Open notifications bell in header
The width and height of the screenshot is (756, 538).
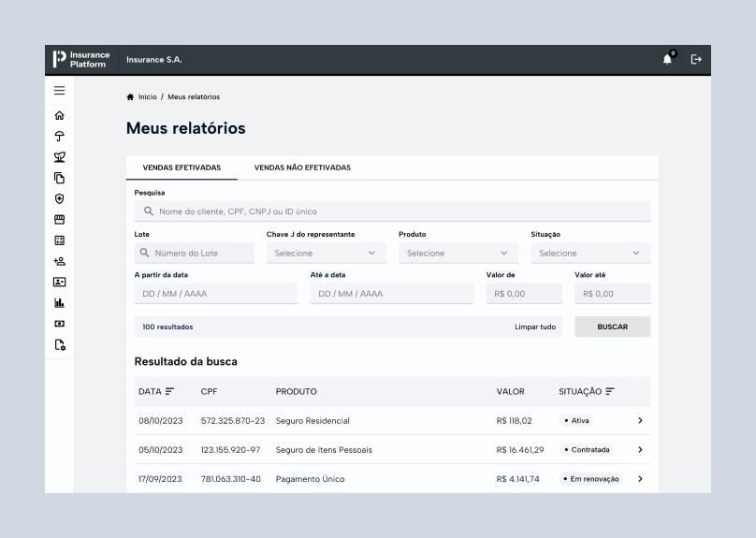point(668,59)
